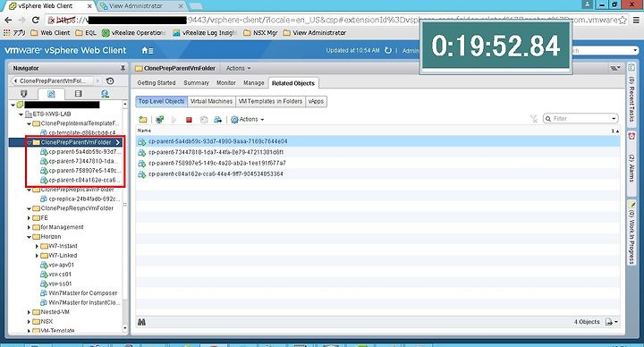Image resolution: width=644 pixels, height=347 pixels.
Task: Open the vRealize Log Insight bookmark
Action: pos(205,33)
